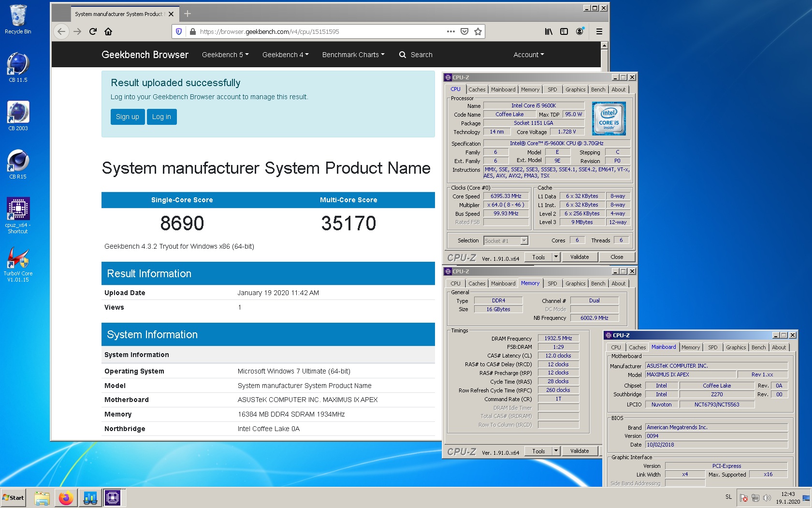Switch to Caches tab in CPU-Z CPU window
The image size is (812, 508).
click(x=477, y=90)
